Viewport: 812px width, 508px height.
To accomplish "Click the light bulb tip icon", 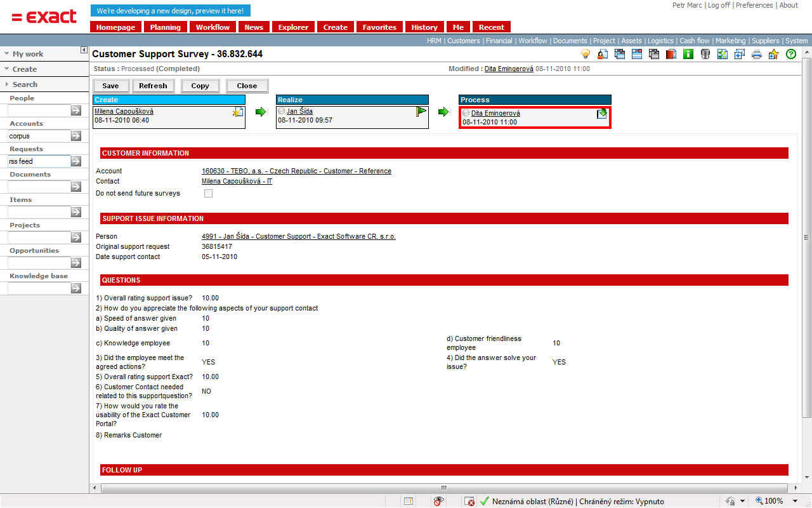I will coord(586,54).
